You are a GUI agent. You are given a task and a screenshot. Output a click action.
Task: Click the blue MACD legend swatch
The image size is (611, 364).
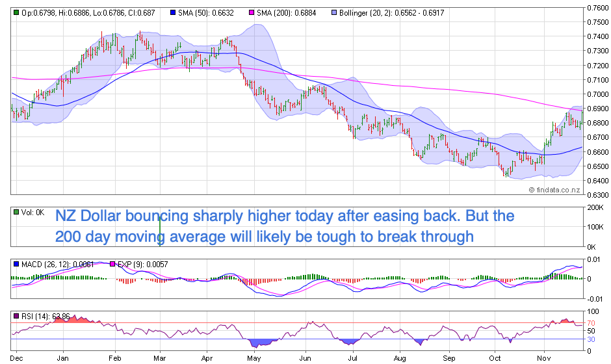[16, 265]
